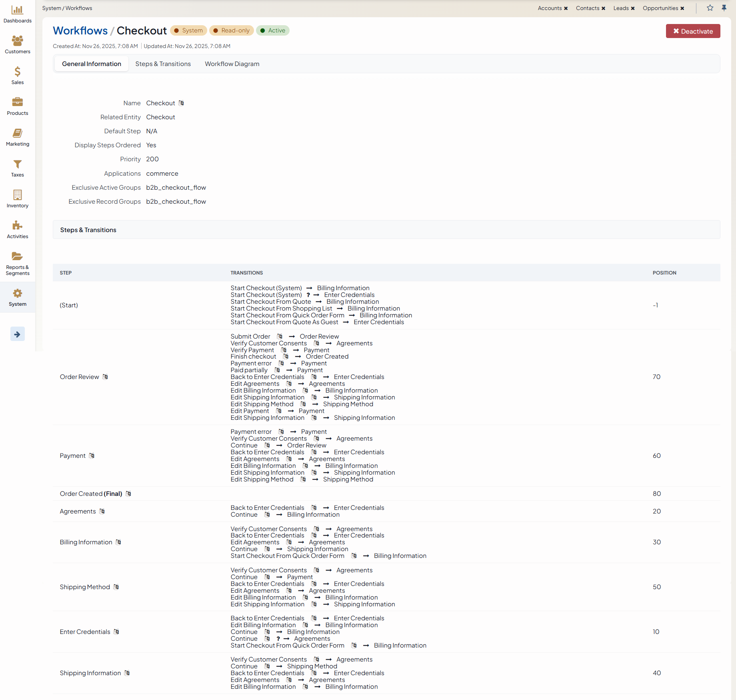Viewport: 736px width, 700px height.
Task: Click translation icon next to Checkout name
Action: point(181,103)
